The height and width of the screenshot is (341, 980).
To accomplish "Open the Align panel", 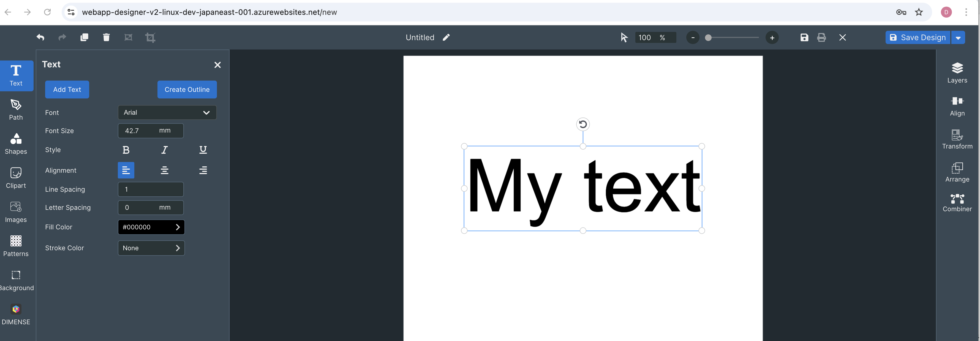I will tap(957, 106).
